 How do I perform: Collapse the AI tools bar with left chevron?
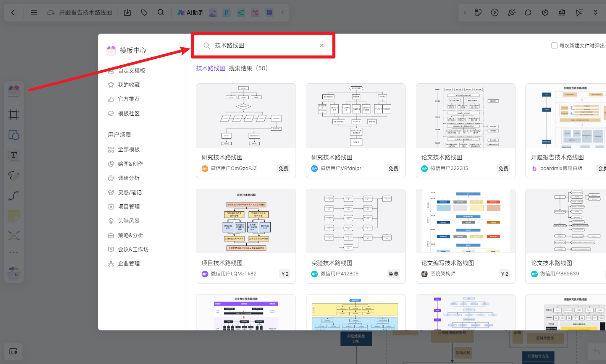click(x=283, y=13)
